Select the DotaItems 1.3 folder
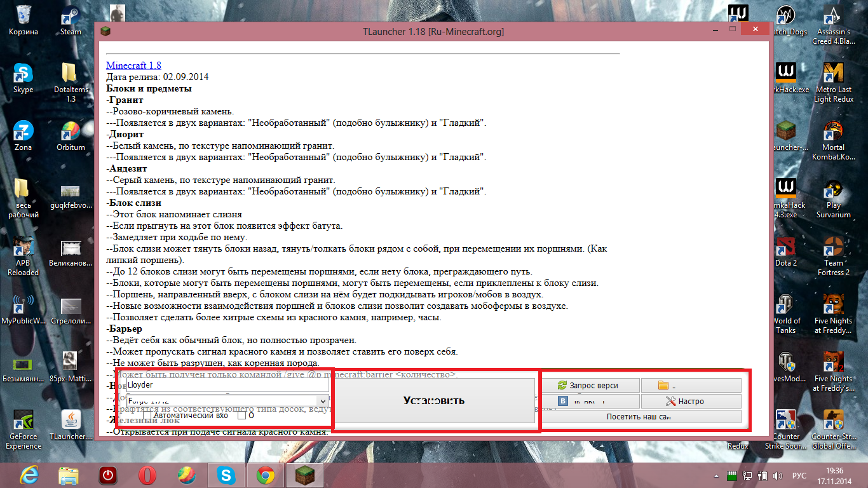The height and width of the screenshot is (488, 868). coord(71,83)
